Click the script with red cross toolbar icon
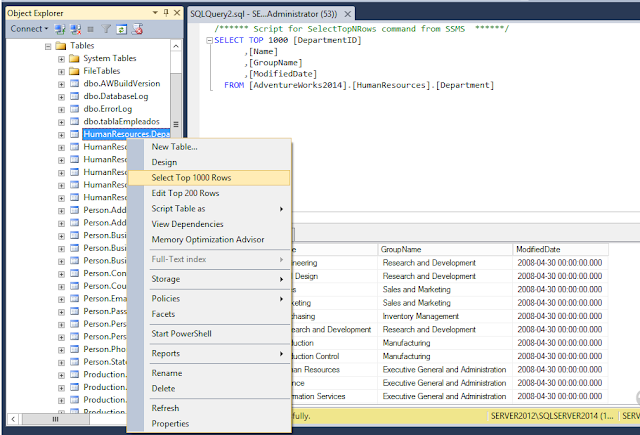 pos(137,29)
